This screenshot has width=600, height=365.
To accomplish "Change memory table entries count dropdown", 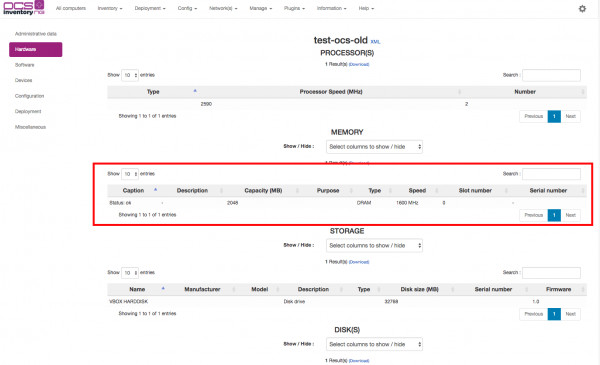I will pyautogui.click(x=130, y=174).
